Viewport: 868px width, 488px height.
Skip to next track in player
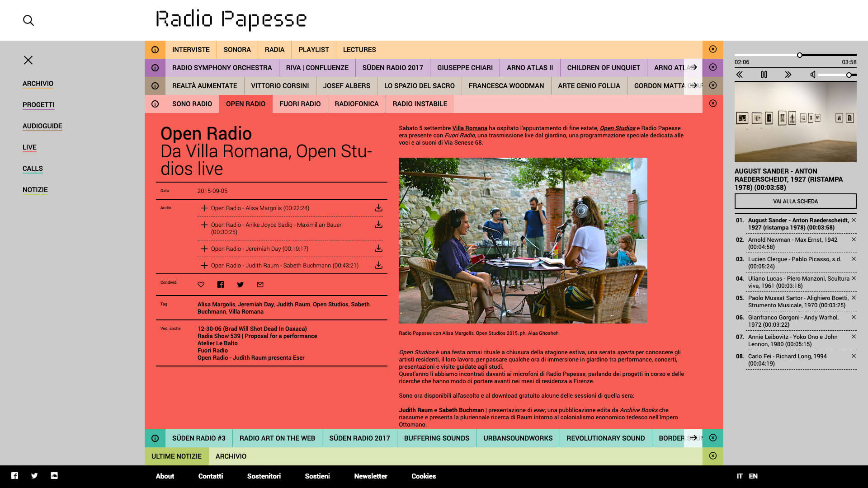[788, 75]
